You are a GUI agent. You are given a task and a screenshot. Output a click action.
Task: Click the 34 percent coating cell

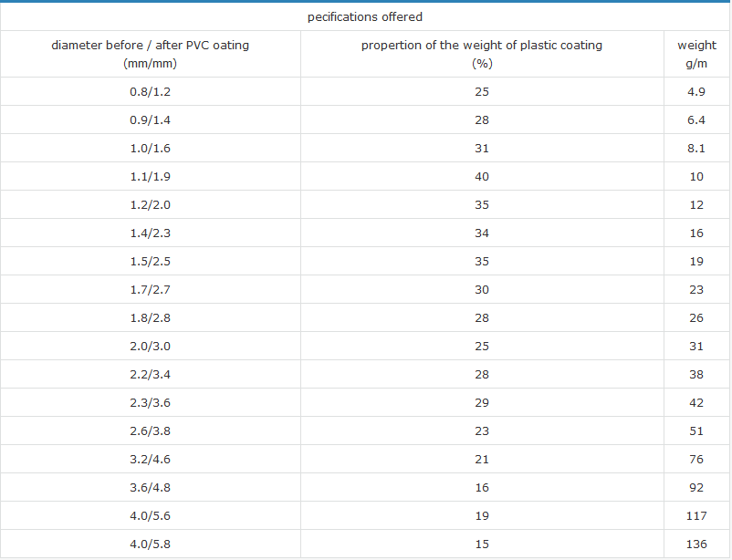[482, 233]
